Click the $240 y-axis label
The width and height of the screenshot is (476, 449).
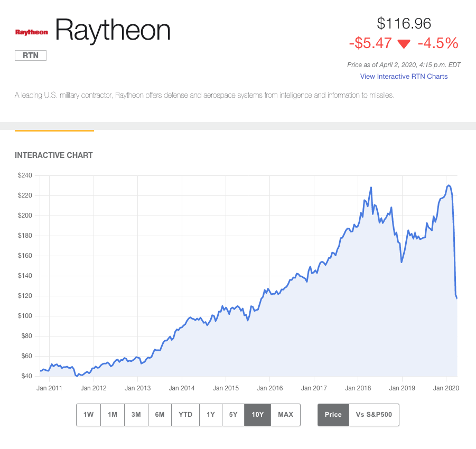pyautogui.click(x=25, y=175)
